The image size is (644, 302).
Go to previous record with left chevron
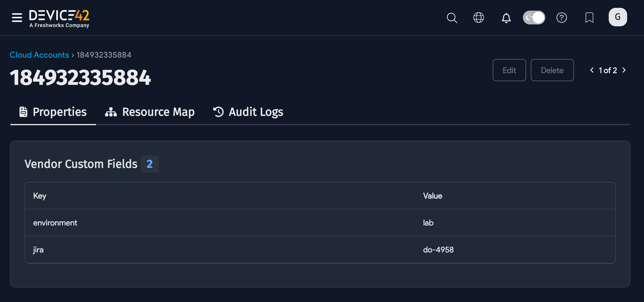pos(592,70)
